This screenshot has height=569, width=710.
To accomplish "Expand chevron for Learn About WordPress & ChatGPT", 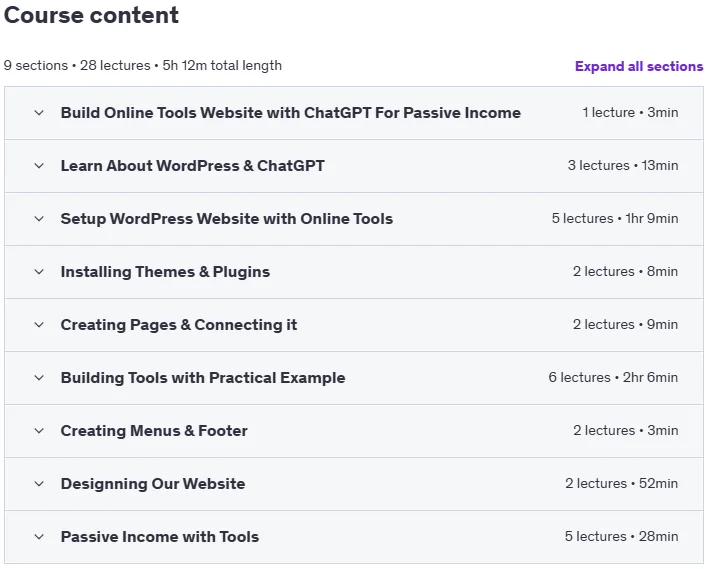I will 39,166.
